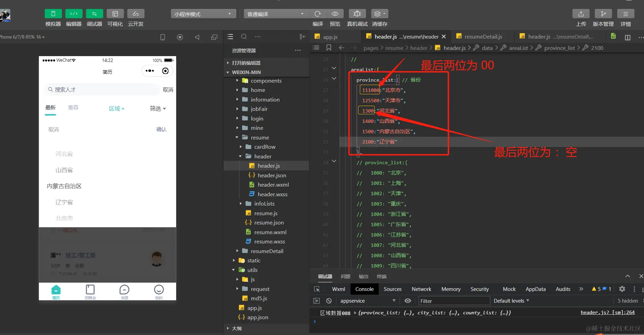The width and height of the screenshot is (644, 335).
Task: Open resource manager more options (…)
Action: 298,50
